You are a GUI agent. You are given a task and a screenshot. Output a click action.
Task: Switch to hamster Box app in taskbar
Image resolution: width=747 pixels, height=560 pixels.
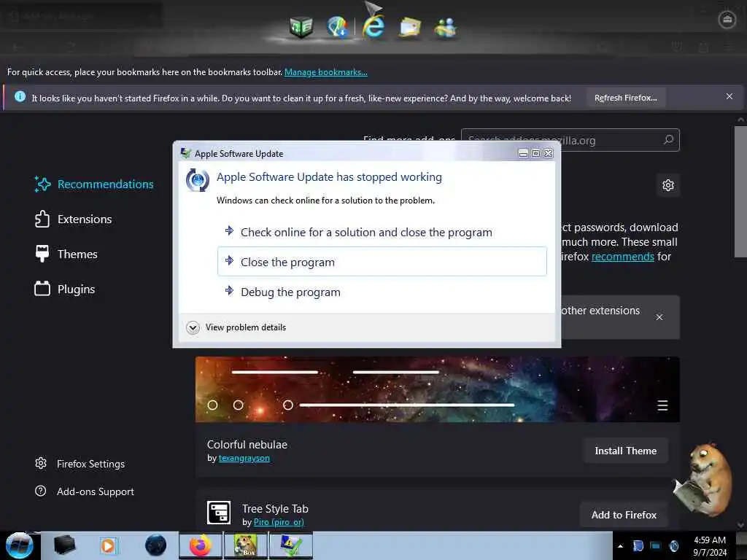(x=245, y=545)
